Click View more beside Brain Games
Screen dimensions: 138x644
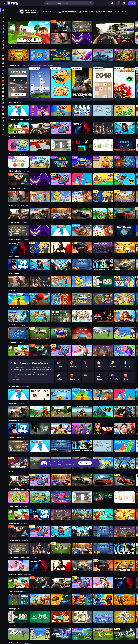[23, 103]
